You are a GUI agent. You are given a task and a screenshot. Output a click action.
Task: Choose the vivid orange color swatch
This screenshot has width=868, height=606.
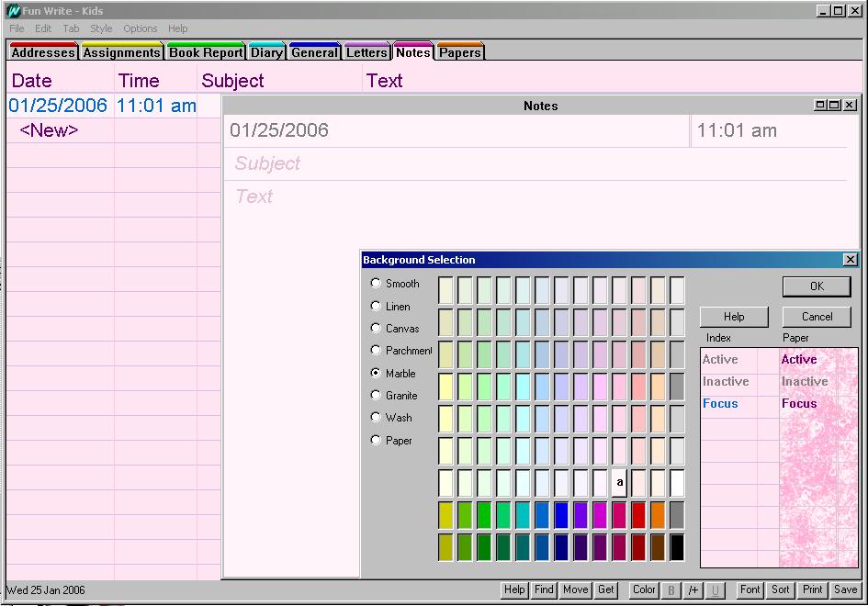point(658,515)
